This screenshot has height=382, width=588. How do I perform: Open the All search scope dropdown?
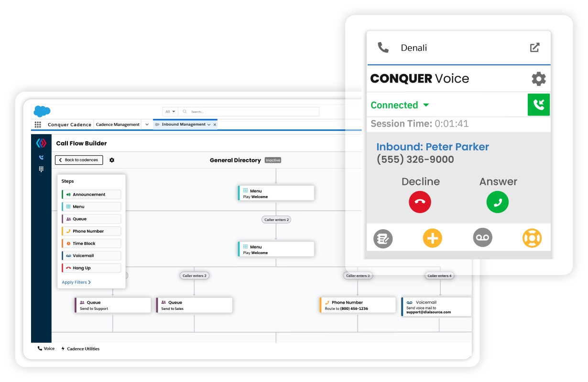click(x=170, y=112)
